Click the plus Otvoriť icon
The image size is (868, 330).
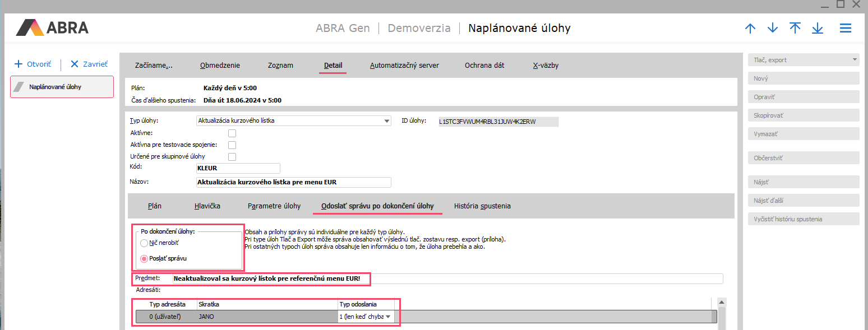(19, 64)
